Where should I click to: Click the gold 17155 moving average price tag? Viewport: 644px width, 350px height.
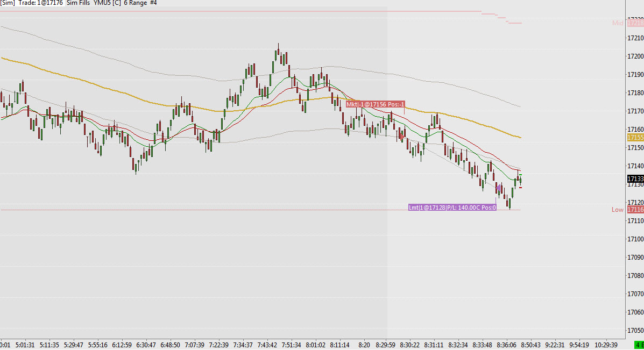coord(635,138)
